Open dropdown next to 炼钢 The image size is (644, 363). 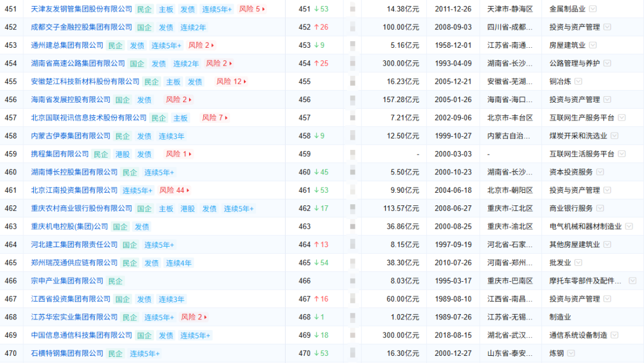[571, 353]
